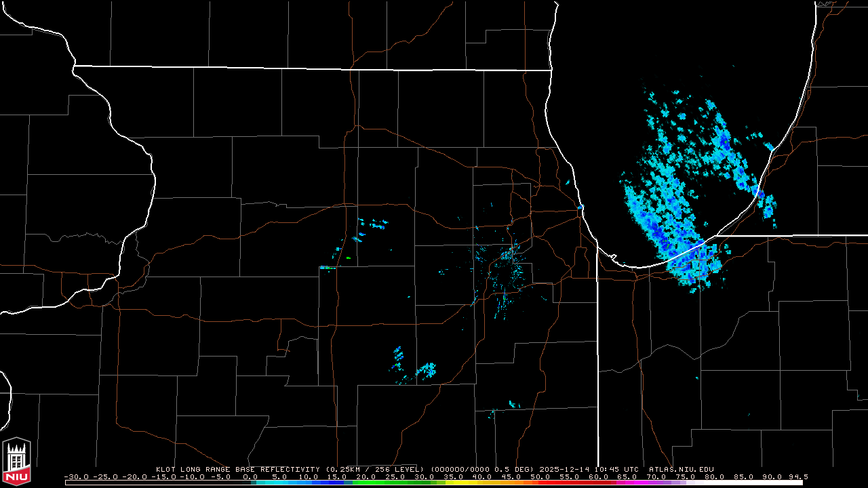Image resolution: width=868 pixels, height=488 pixels.
Task: Select the 2025-12-14 date stamp
Action: (567, 469)
